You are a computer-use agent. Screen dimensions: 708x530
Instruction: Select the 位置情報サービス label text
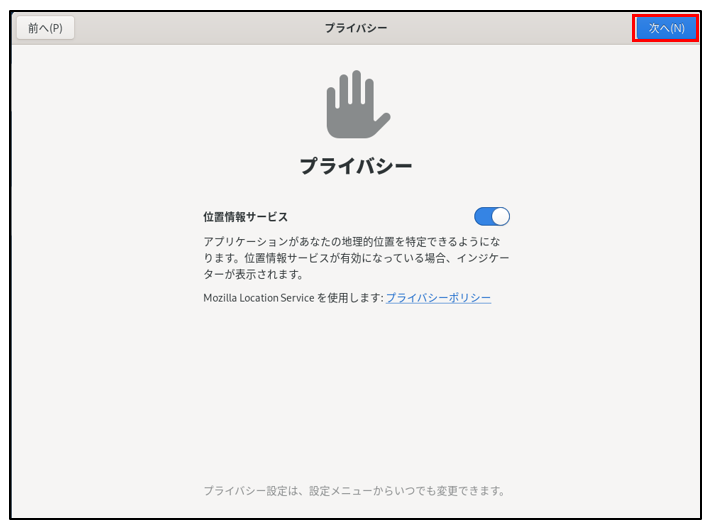[245, 217]
